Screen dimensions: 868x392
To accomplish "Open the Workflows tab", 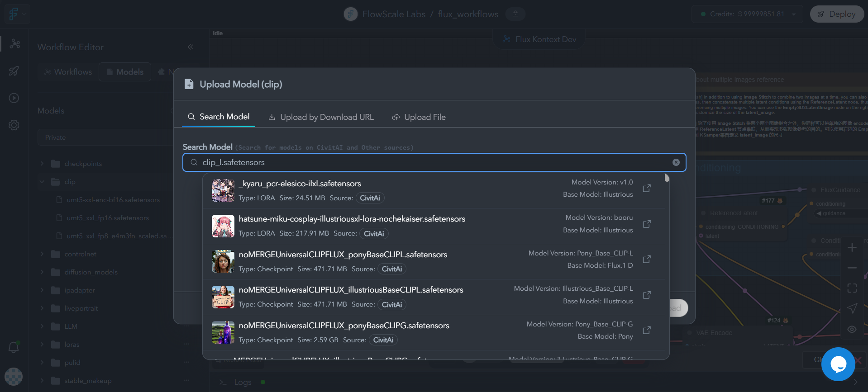I will 68,72.
